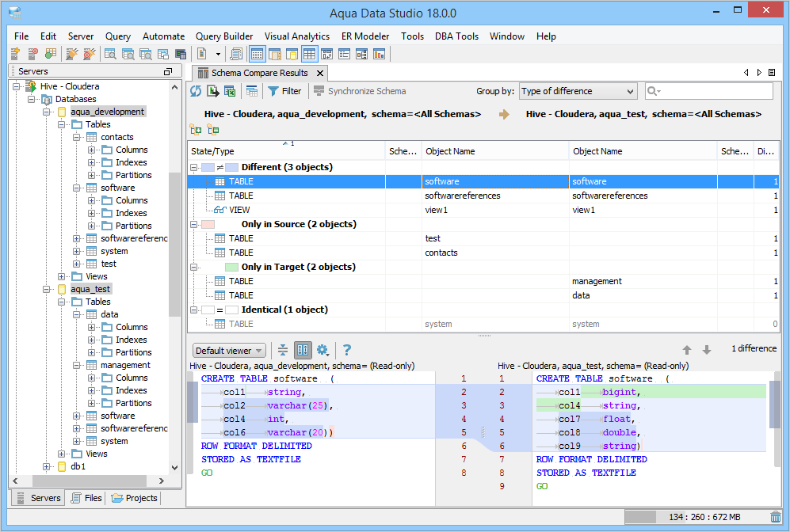Image resolution: width=790 pixels, height=532 pixels.
Task: Click the server group table icon in the main toolbar
Action: tap(51, 54)
